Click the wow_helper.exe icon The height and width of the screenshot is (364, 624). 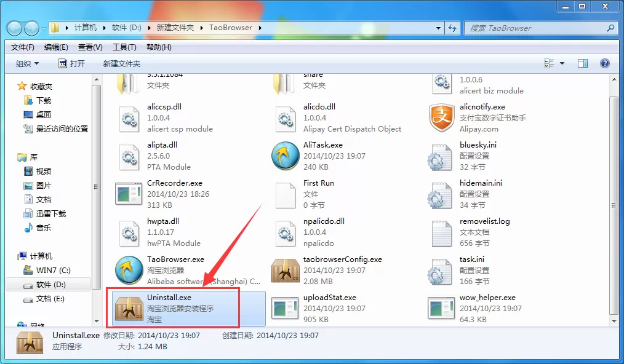click(442, 308)
